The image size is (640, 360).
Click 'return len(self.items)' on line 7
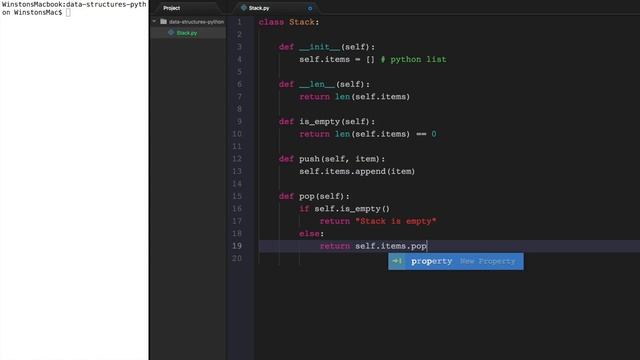coord(355,97)
